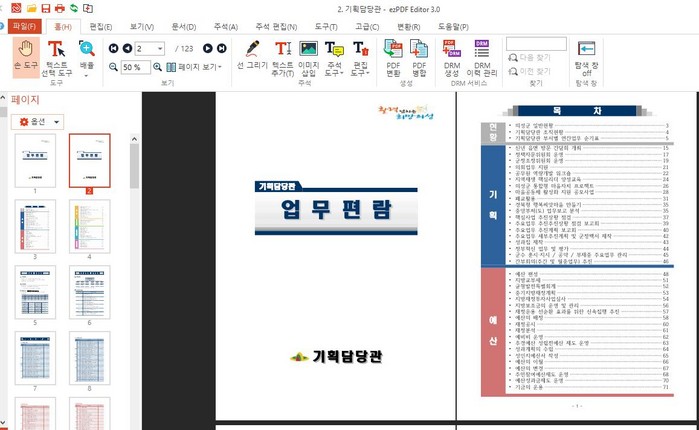Switch to the Edit (편집) ribbon tab

(101, 26)
